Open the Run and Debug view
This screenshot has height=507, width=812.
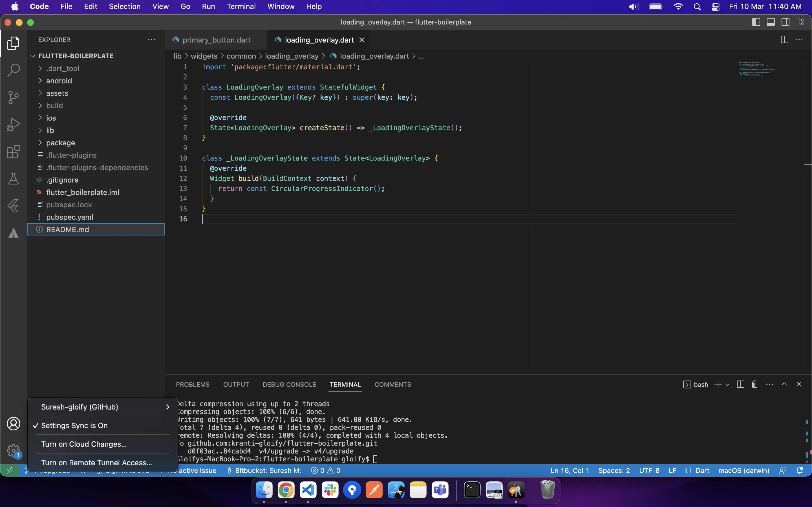click(x=14, y=124)
